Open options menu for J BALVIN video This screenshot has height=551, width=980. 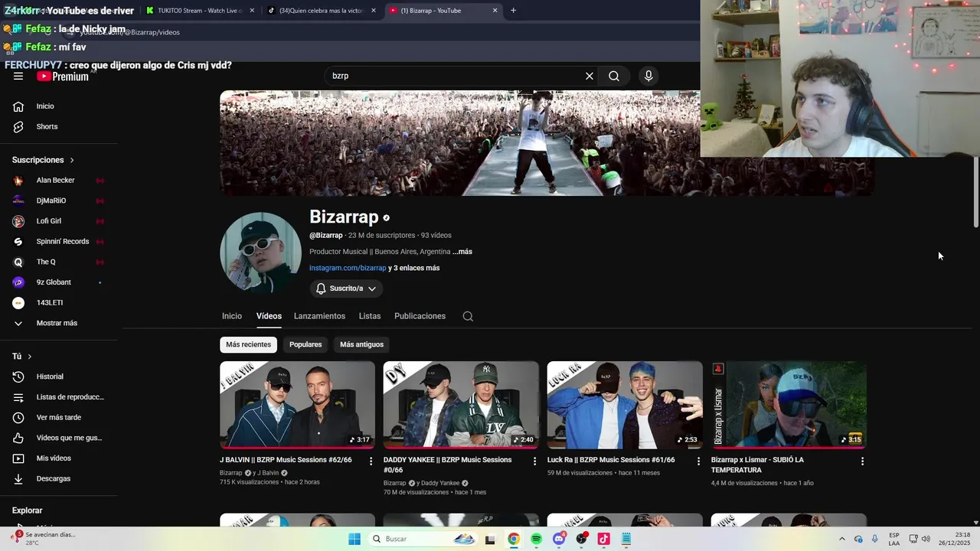point(371,461)
